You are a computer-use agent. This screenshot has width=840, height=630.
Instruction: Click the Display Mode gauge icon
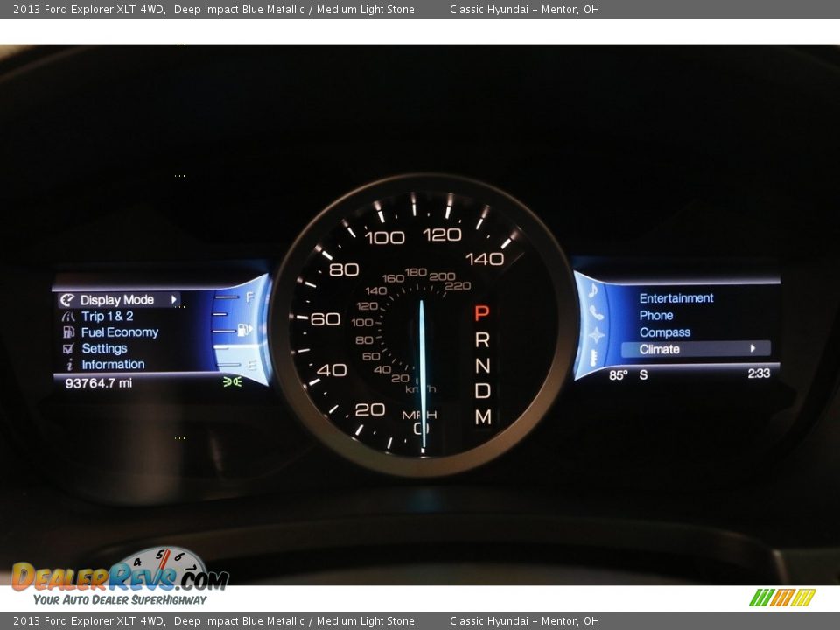pos(67,300)
